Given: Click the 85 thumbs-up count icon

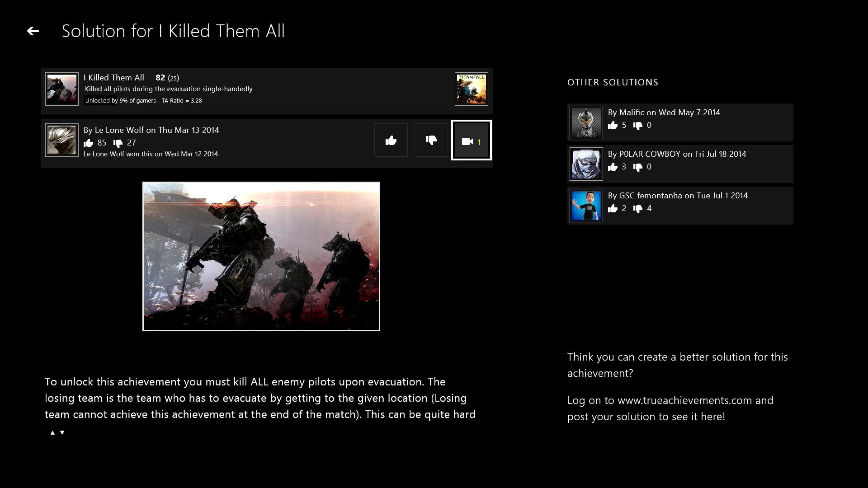Looking at the screenshot, I should (x=88, y=143).
